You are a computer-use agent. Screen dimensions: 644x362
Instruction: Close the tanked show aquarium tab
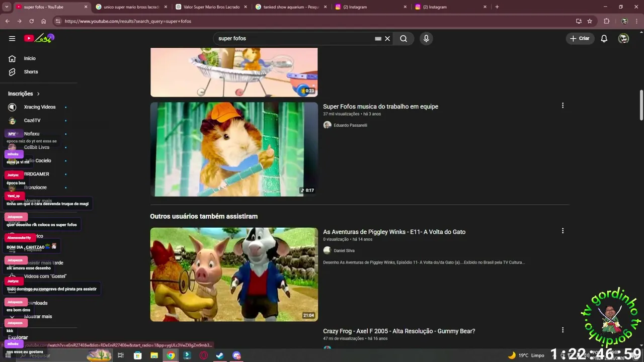325,7
